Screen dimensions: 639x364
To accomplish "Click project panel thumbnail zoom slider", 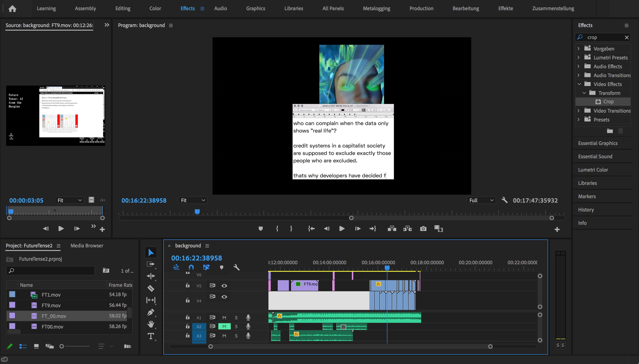I will 62,346.
